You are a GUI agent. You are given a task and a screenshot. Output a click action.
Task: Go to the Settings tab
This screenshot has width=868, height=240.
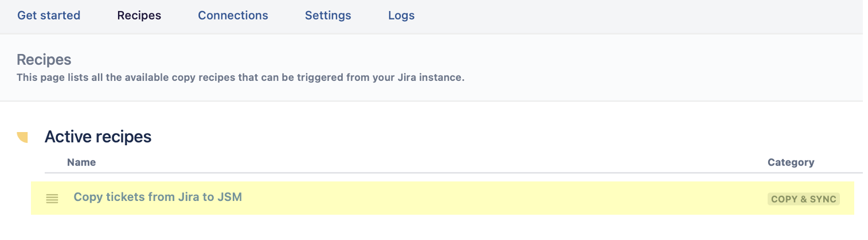[328, 16]
